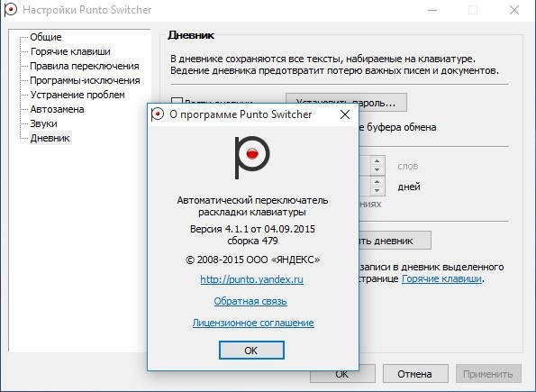The height and width of the screenshot is (392, 536).
Task: Click About dialog title bar icon
Action: [158, 114]
